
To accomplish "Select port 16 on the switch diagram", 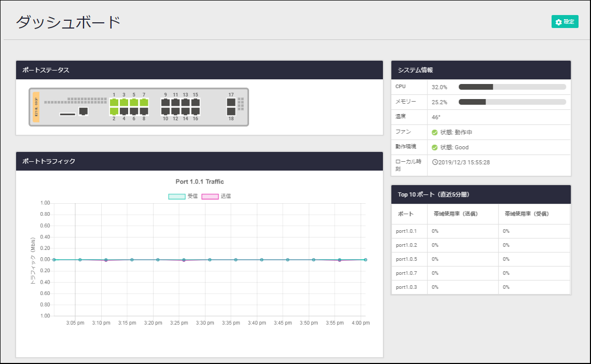I will click(195, 111).
